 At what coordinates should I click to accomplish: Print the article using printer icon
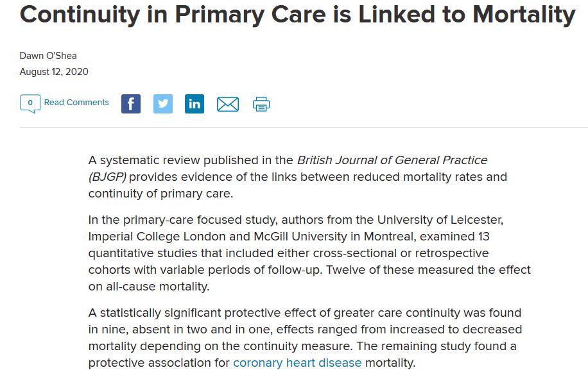(x=261, y=104)
